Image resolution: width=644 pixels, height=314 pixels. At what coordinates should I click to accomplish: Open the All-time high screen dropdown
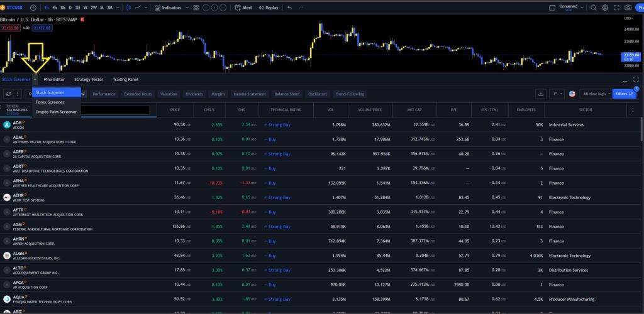point(596,94)
